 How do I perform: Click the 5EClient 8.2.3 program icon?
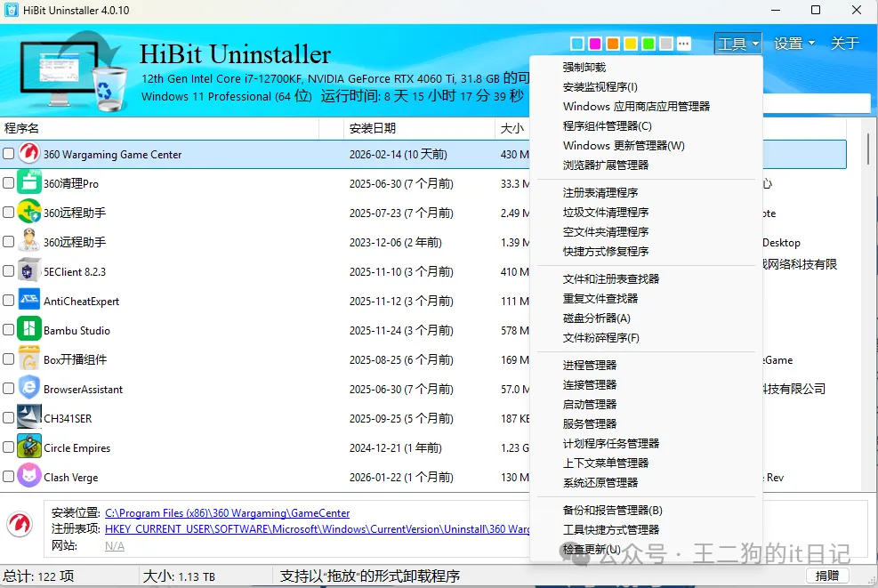[x=29, y=271]
